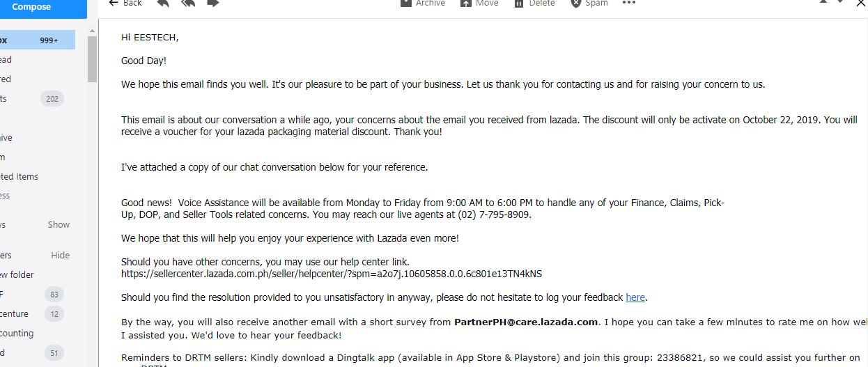Open the 'here' feedback link
This screenshot has height=367, width=868.
click(x=635, y=297)
